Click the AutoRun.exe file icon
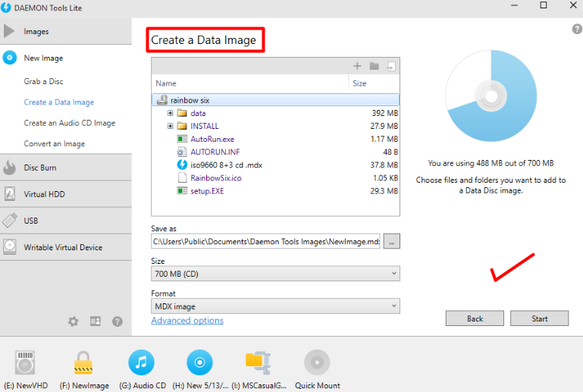583x392 pixels. 182,139
